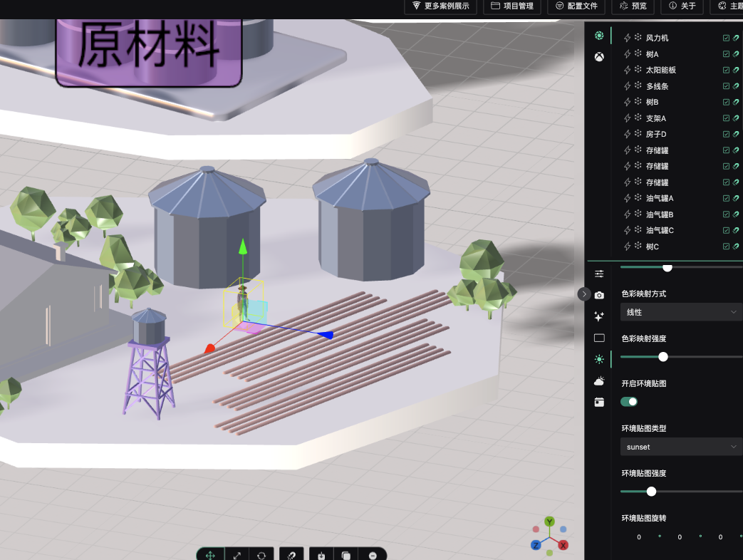Click the duplicate object icon in bottom toolbar
The width and height of the screenshot is (743, 560).
coord(346,555)
